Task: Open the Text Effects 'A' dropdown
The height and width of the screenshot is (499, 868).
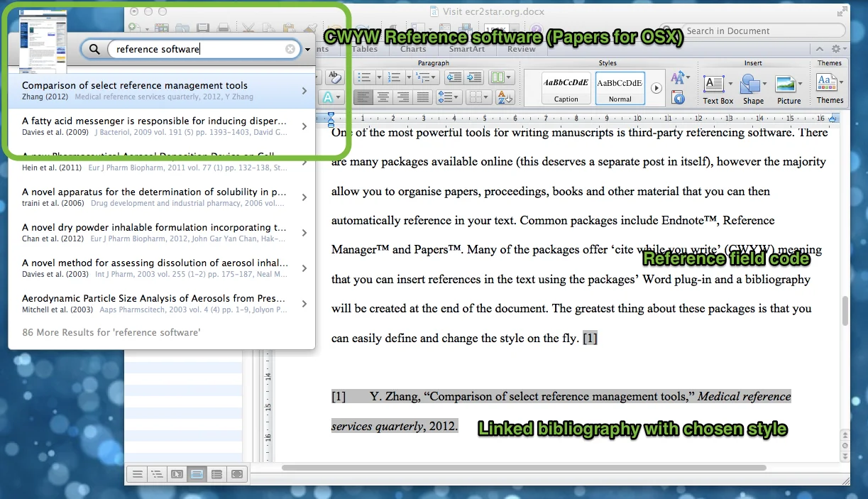Action: [330, 97]
